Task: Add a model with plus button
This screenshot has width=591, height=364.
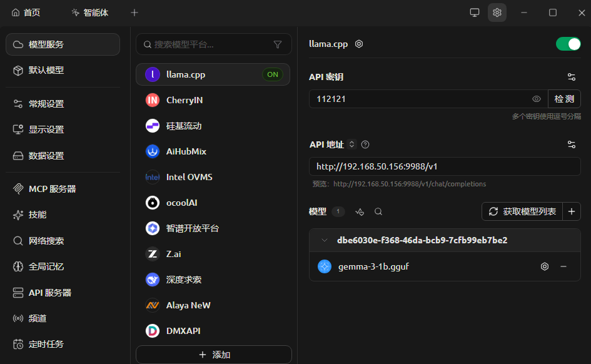Action: 572,211
